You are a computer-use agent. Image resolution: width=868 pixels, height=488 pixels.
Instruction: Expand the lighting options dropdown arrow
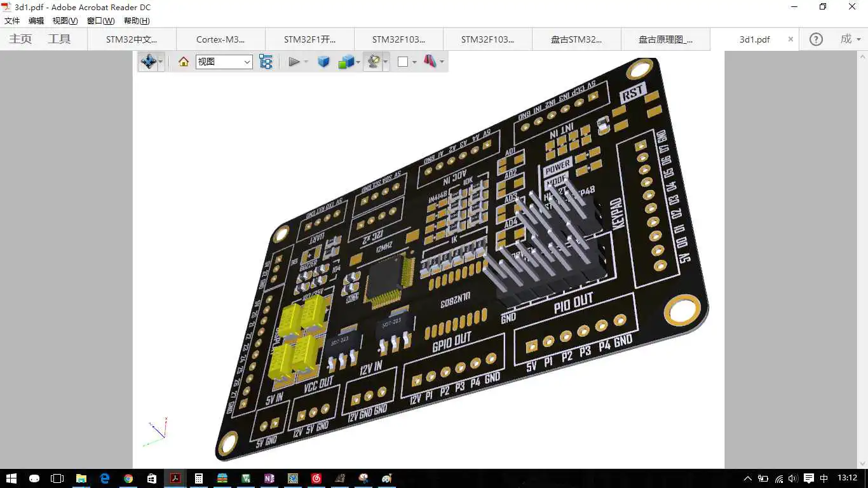tap(385, 62)
